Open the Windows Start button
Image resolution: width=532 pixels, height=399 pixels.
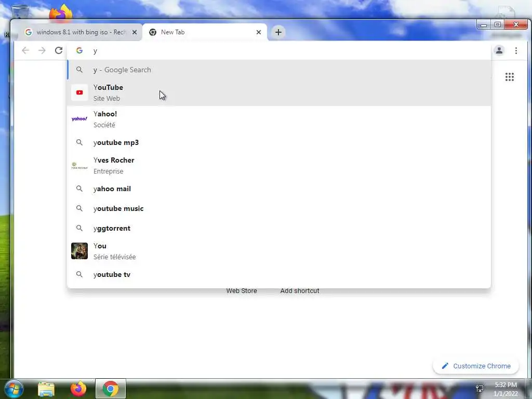(14, 389)
